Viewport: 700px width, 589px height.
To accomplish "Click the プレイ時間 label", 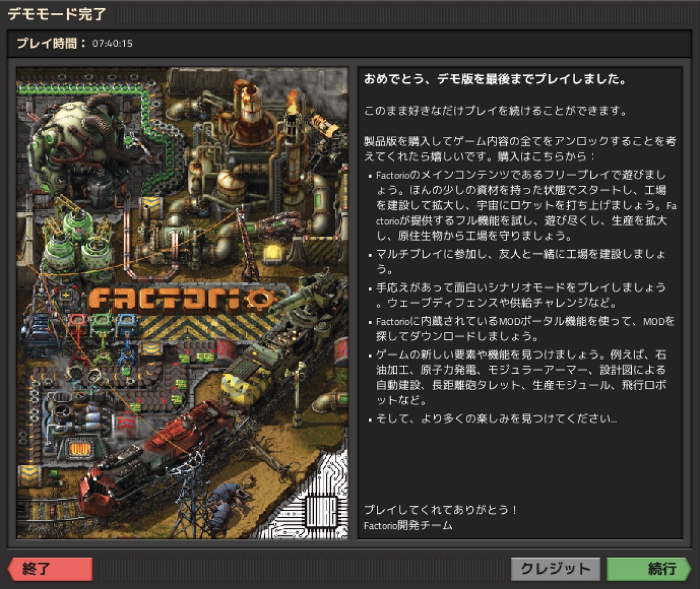I will tap(51, 43).
